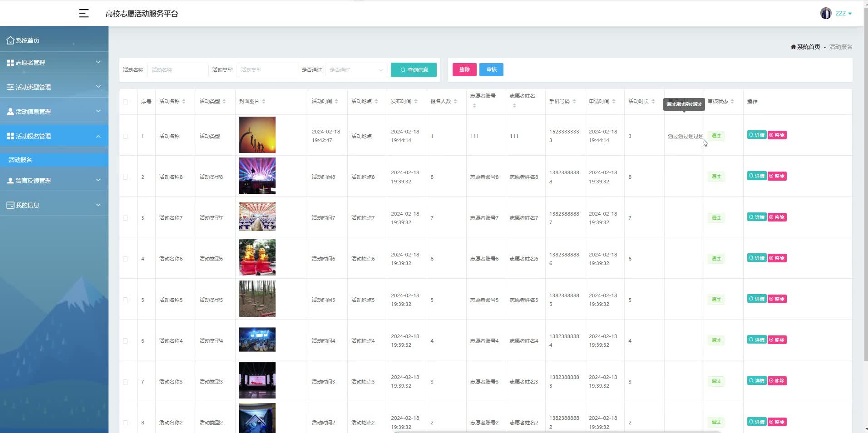
Task: Sort by 志愿者账号 column sort icon
Action: pos(474,106)
